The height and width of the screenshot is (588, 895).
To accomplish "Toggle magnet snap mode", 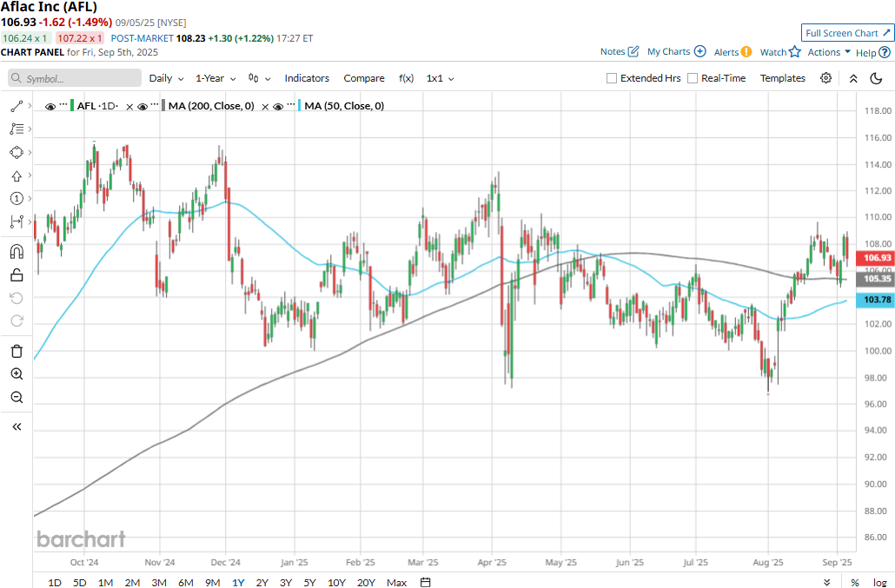I will [17, 252].
